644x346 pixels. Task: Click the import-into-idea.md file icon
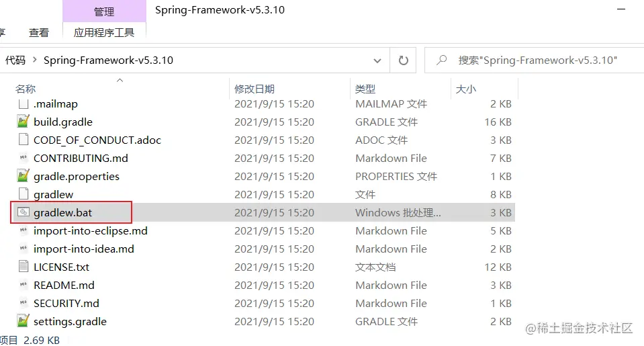(24, 248)
